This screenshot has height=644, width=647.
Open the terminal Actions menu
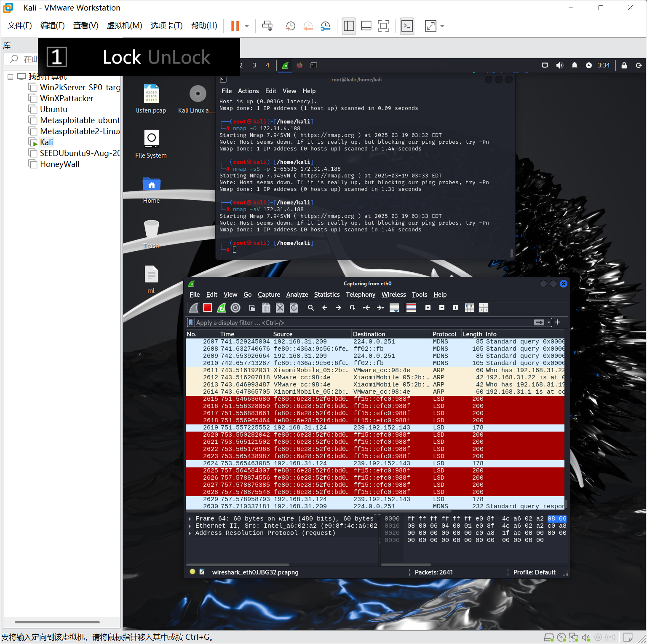click(x=248, y=91)
